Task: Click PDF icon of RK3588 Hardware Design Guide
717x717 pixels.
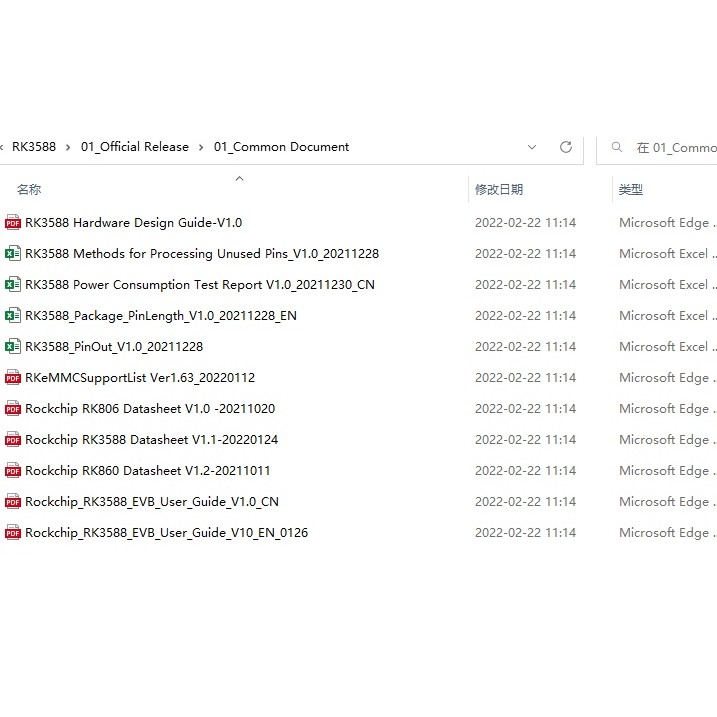Action: click(x=13, y=223)
